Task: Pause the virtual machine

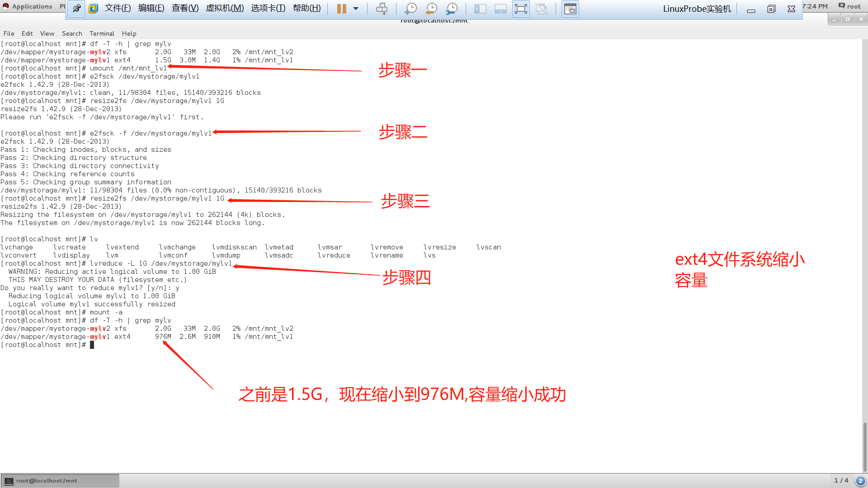Action: [x=341, y=9]
